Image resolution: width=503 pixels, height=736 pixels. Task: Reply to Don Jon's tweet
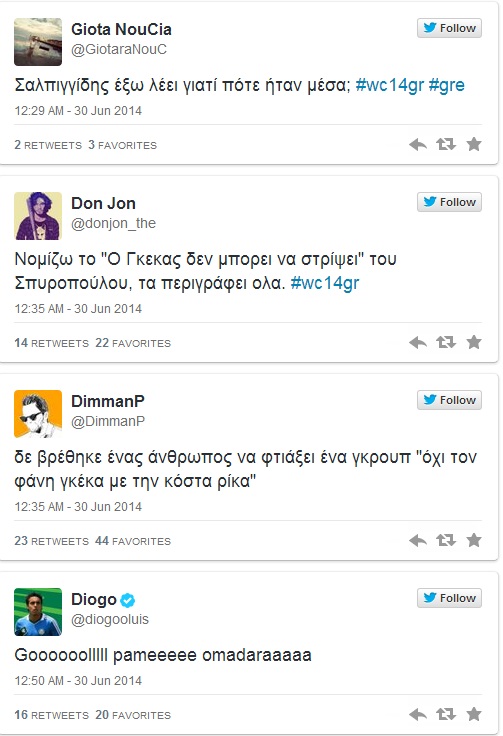coord(418,342)
